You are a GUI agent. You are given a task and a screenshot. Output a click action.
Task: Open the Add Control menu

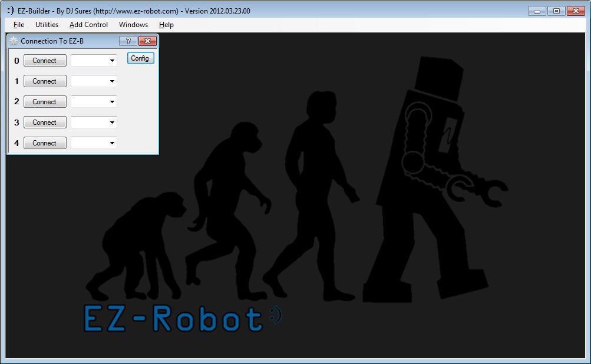[x=88, y=25]
